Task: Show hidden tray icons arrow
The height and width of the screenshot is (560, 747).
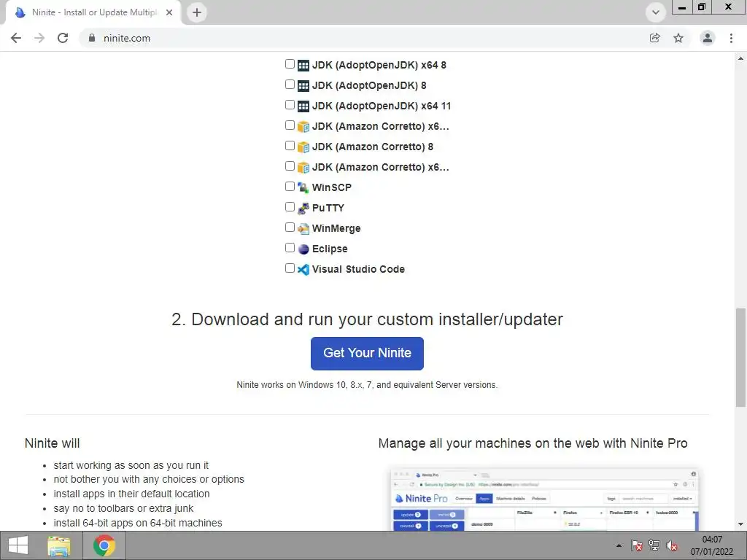Action: pos(619,545)
